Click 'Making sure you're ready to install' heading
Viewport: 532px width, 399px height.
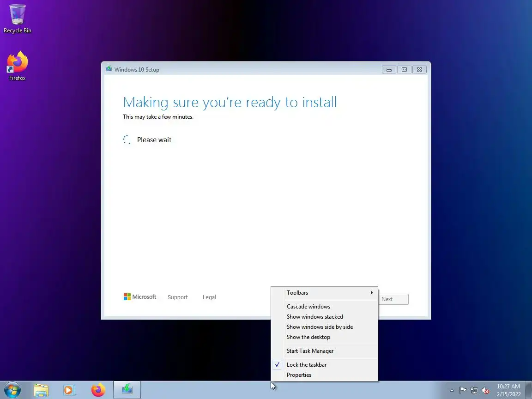point(230,102)
